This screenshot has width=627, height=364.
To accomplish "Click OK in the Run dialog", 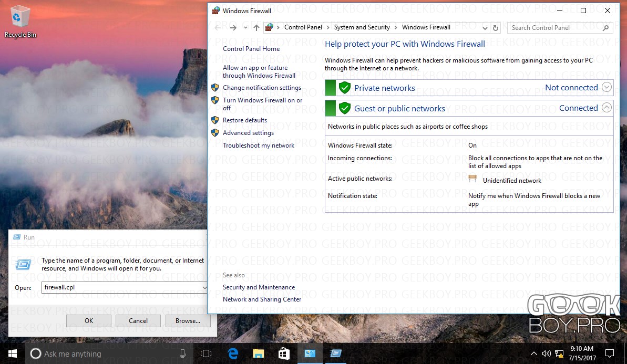I will click(89, 321).
